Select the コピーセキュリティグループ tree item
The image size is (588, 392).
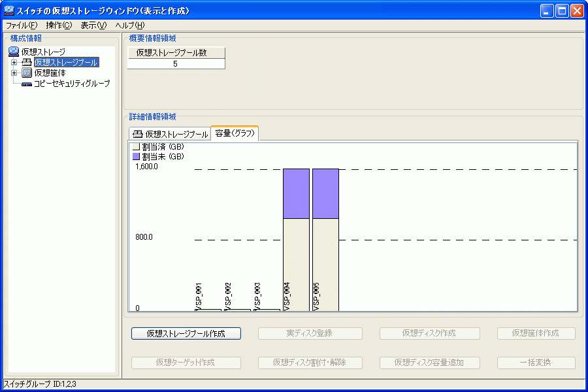click(72, 83)
